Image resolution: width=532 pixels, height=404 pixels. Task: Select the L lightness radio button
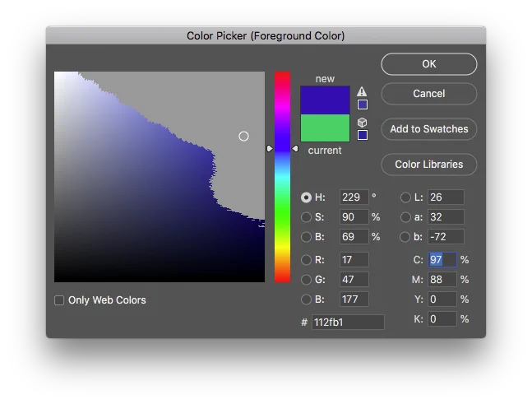tap(405, 197)
